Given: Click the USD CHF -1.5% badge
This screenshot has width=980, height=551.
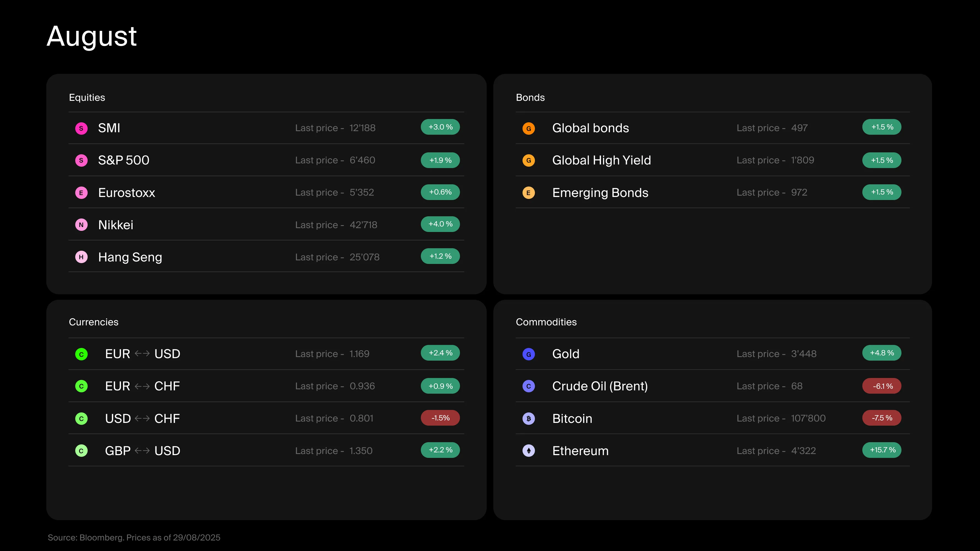Looking at the screenshot, I should tap(440, 418).
